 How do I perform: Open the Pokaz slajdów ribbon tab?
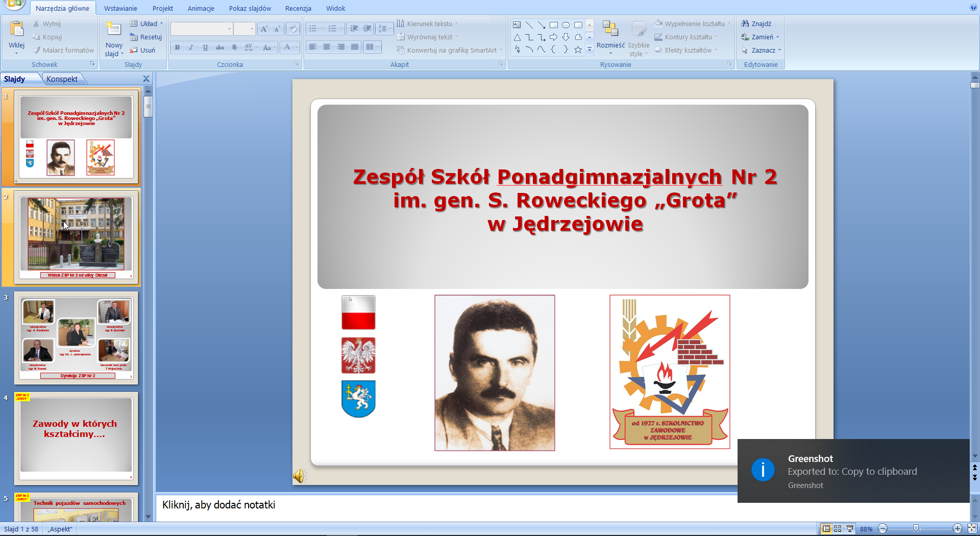pos(250,8)
